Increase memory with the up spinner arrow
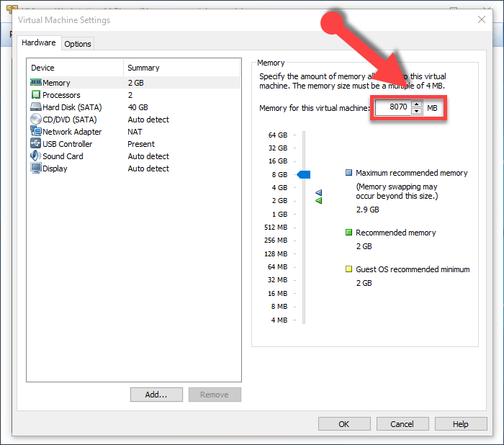Viewport: 504px width, 445px height. [416, 104]
